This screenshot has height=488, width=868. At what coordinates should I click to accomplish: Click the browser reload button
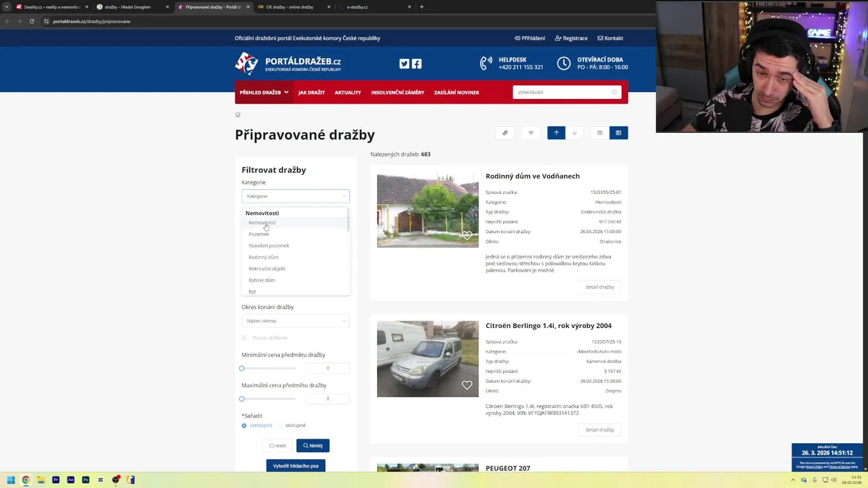31,21
